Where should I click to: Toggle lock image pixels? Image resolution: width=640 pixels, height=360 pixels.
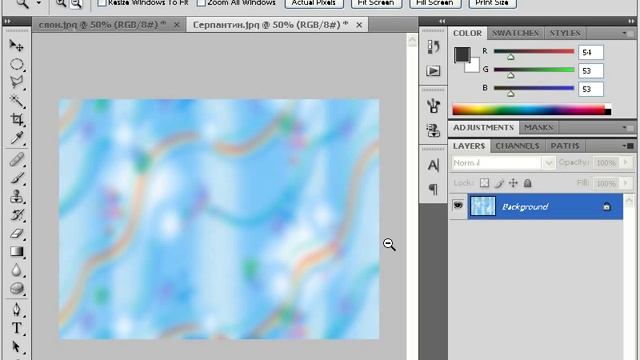point(499,183)
